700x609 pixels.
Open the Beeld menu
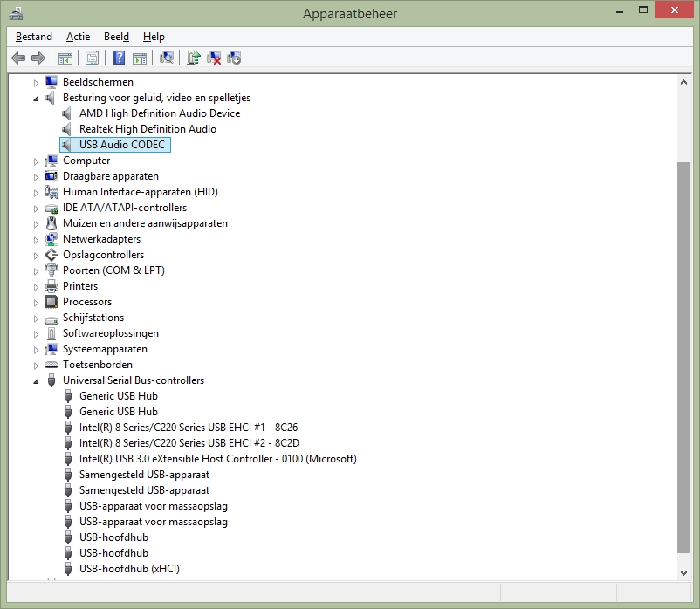[116, 37]
